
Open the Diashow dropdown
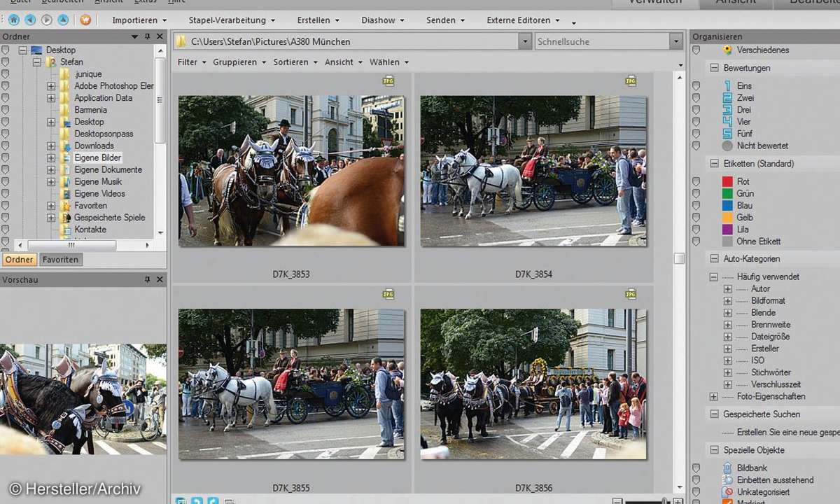click(384, 20)
